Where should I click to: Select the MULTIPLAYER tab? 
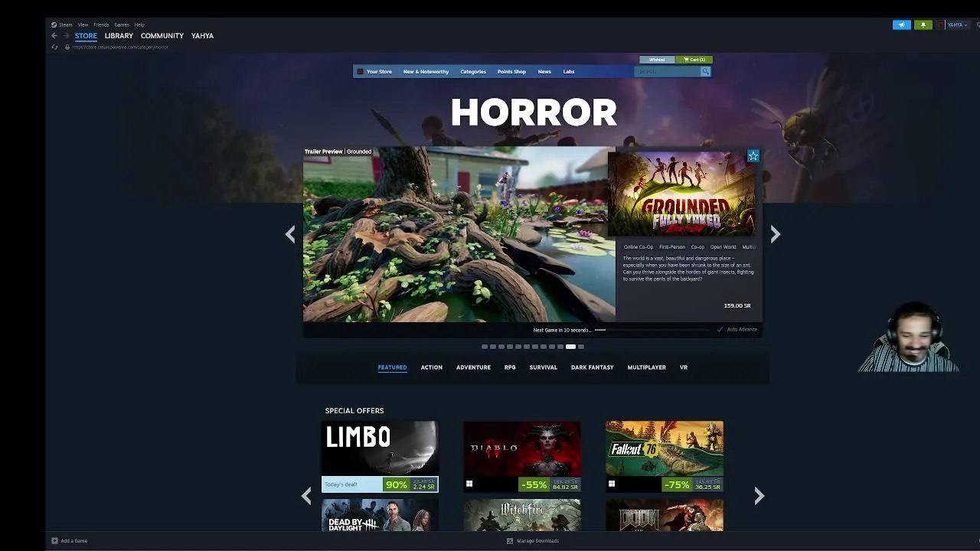646,367
